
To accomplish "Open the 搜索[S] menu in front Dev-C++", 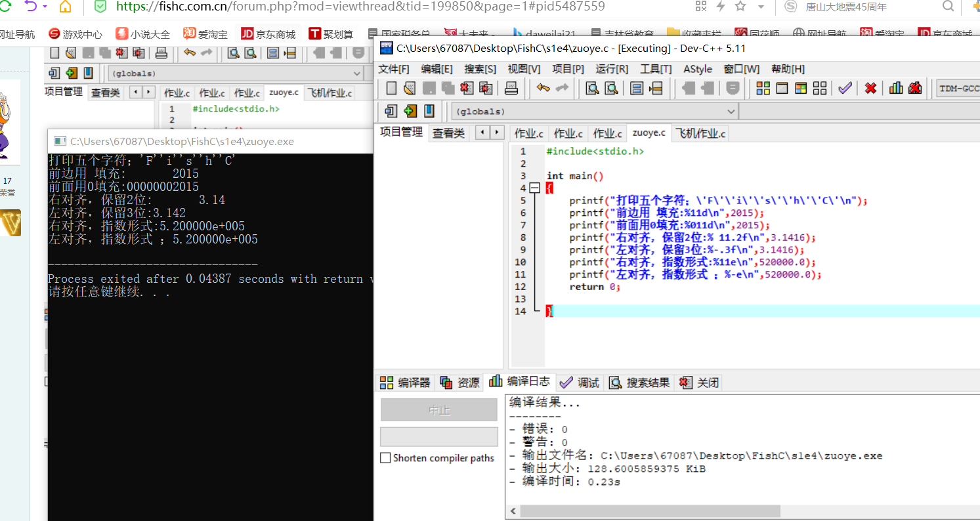I will click(x=480, y=69).
